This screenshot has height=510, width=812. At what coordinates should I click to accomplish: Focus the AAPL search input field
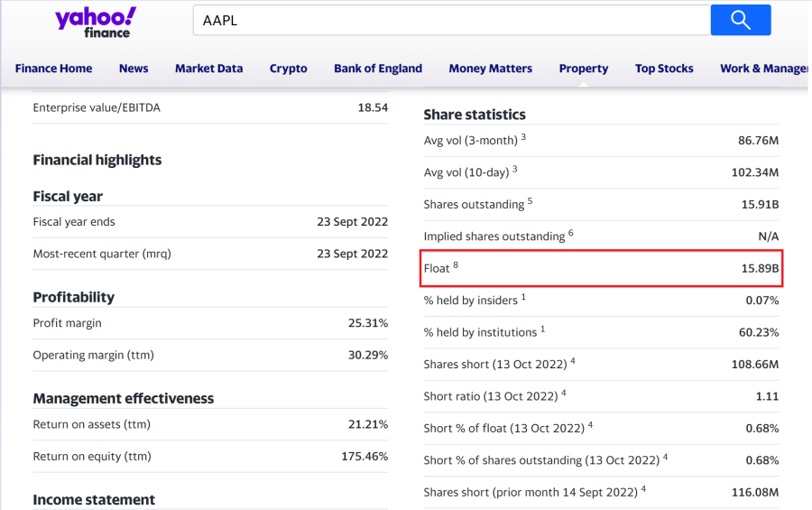(x=452, y=20)
